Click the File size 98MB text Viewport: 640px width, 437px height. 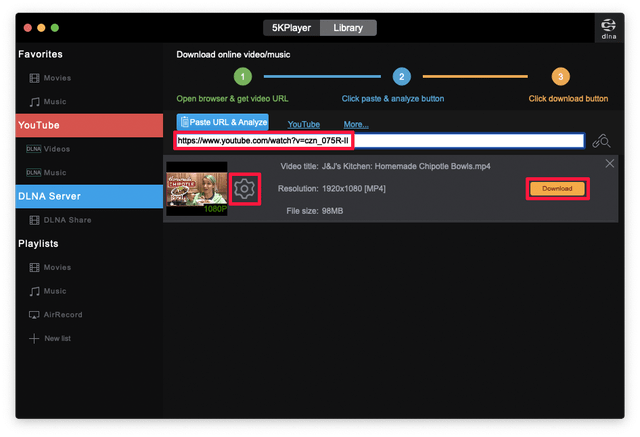click(x=315, y=211)
